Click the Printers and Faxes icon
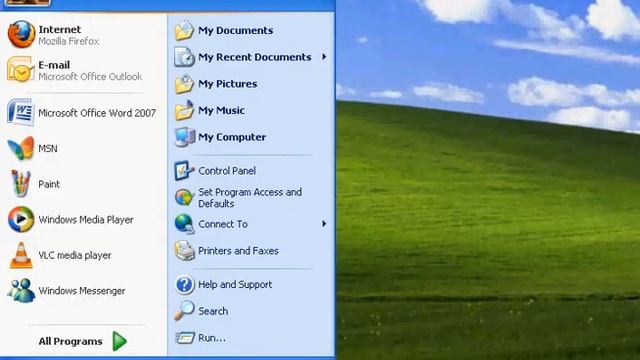 coord(184,251)
